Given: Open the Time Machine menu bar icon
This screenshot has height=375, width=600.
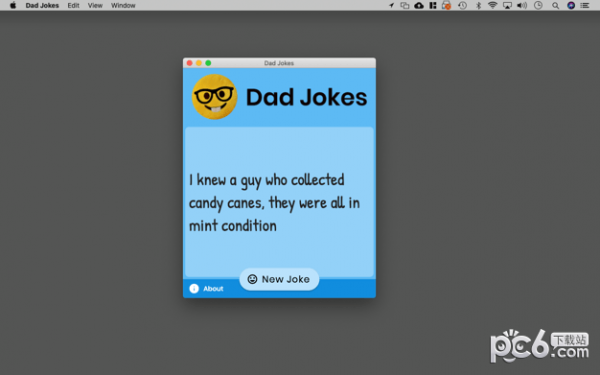Looking at the screenshot, I should click(x=463, y=5).
